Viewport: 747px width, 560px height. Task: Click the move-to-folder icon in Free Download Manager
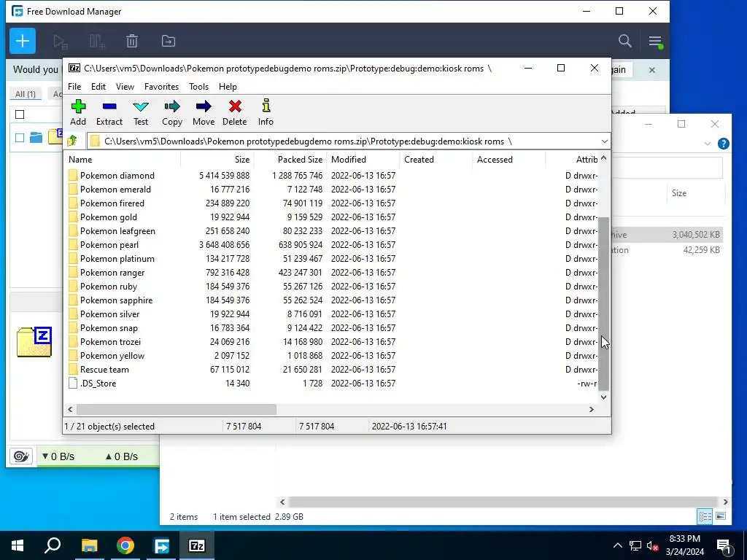169,42
